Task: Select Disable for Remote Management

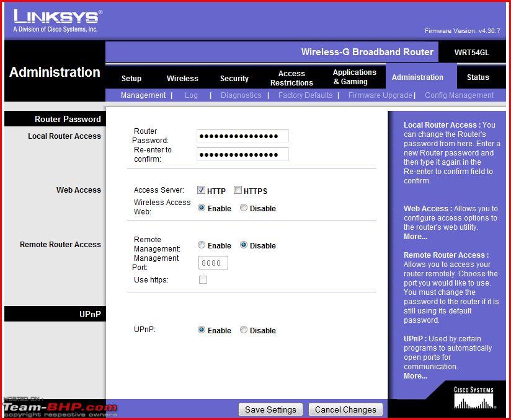Action: (x=244, y=245)
